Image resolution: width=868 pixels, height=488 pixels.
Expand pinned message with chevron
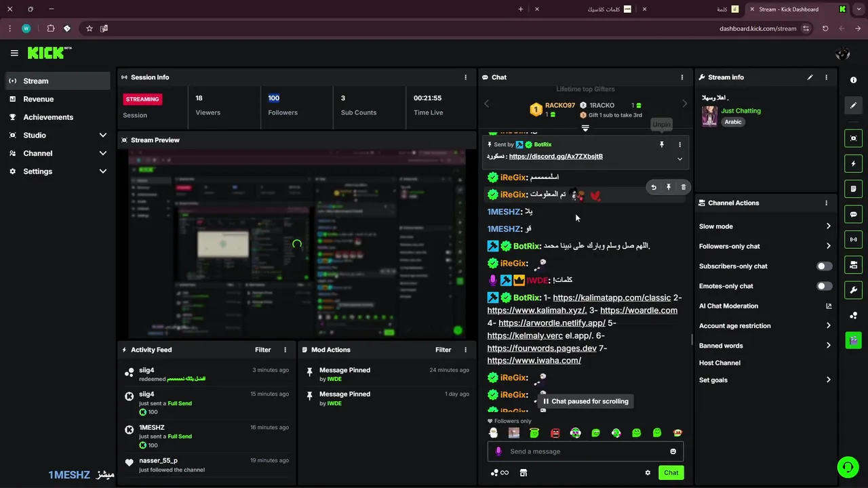tap(679, 159)
